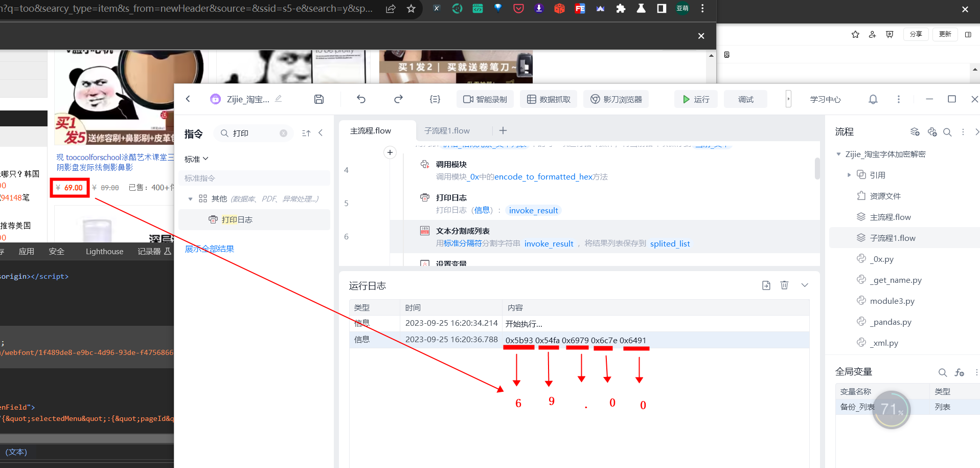
Task: Collapse the Zijie_淘宝字体加密解密 tree
Action: pos(838,154)
